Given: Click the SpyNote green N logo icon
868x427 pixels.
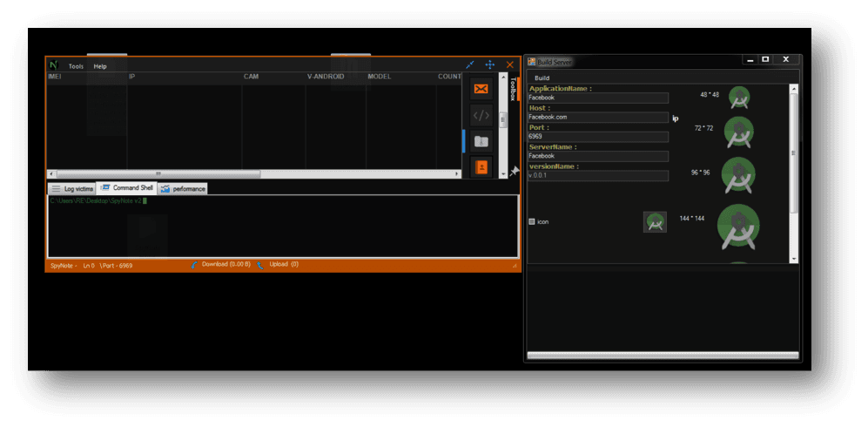Looking at the screenshot, I should (53, 65).
